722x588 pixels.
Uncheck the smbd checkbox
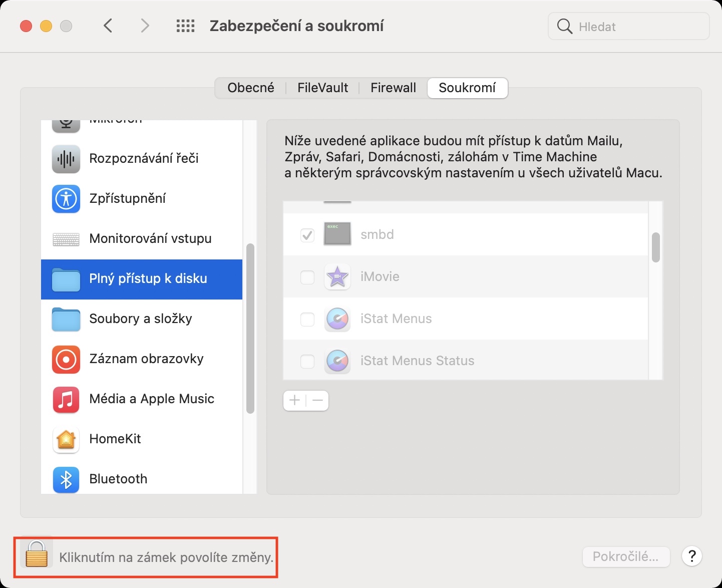307,235
